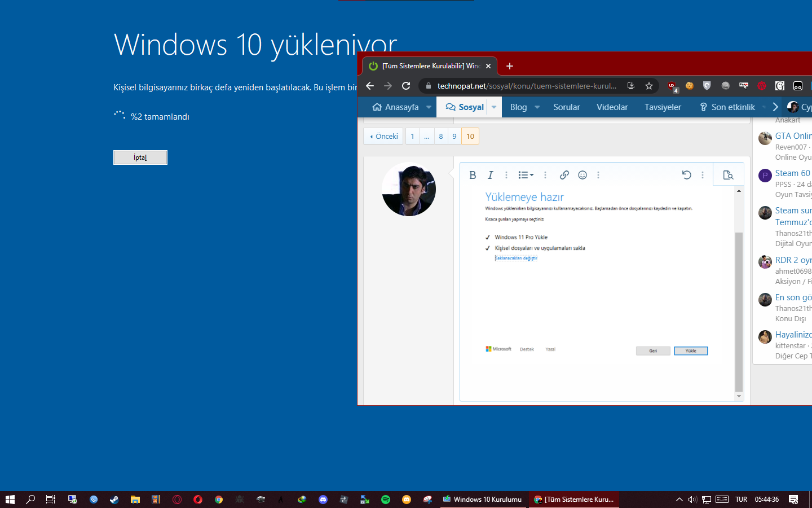Open the list formatting dropdown in the editor
Screen dimensions: 812x508
pos(526,175)
